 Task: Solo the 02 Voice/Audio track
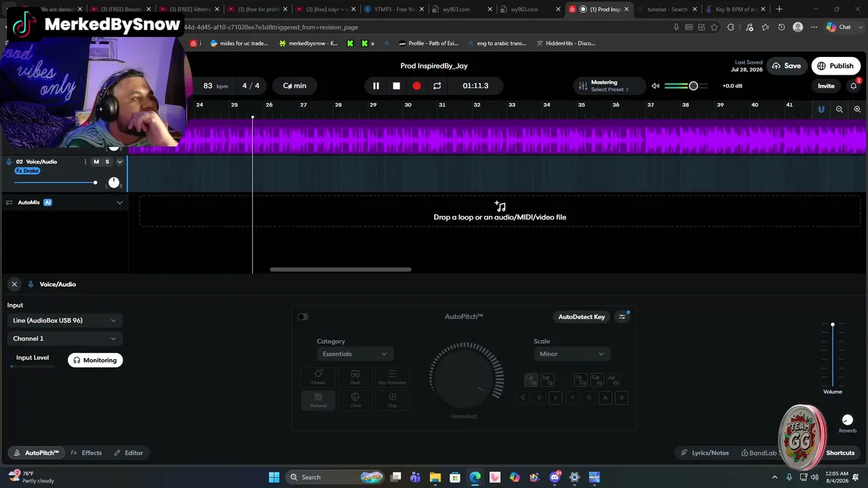pos(107,162)
